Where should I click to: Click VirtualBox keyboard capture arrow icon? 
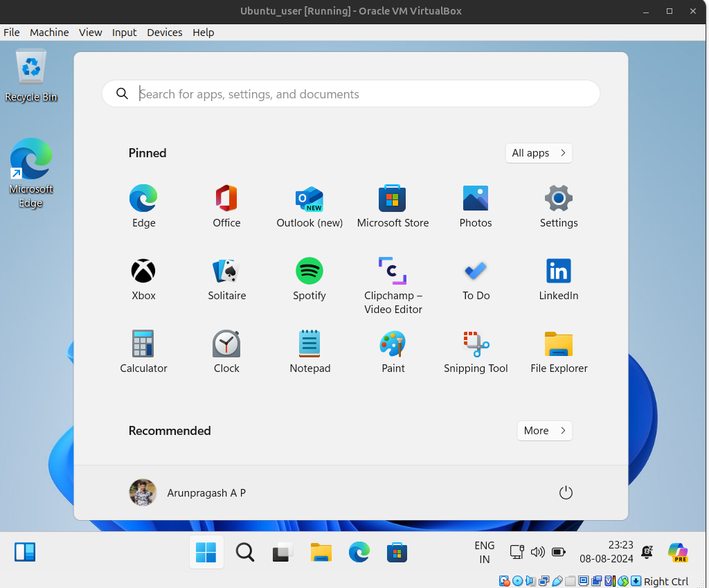click(636, 581)
